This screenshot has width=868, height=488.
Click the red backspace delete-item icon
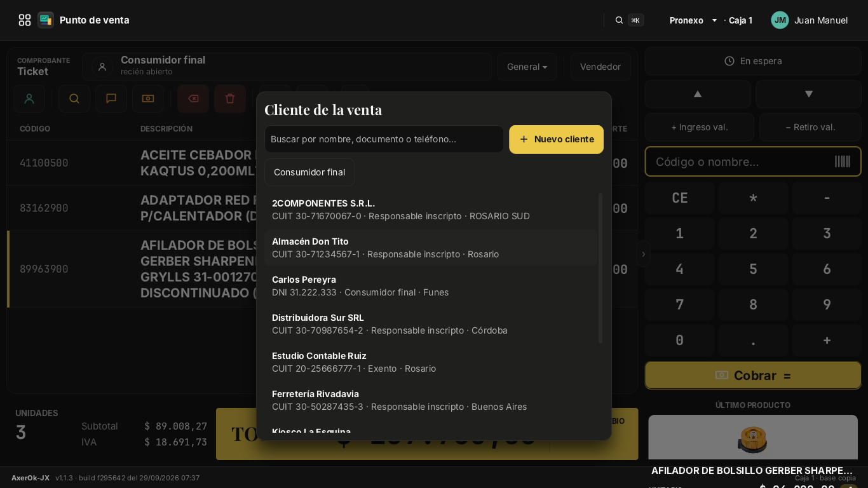pyautogui.click(x=193, y=98)
